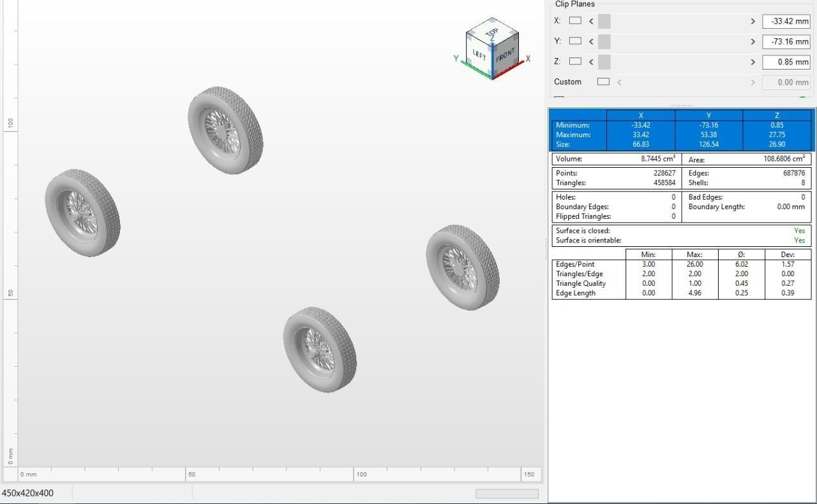Click the Edges count 687876
Screen dimensions: 817x504
(x=794, y=173)
